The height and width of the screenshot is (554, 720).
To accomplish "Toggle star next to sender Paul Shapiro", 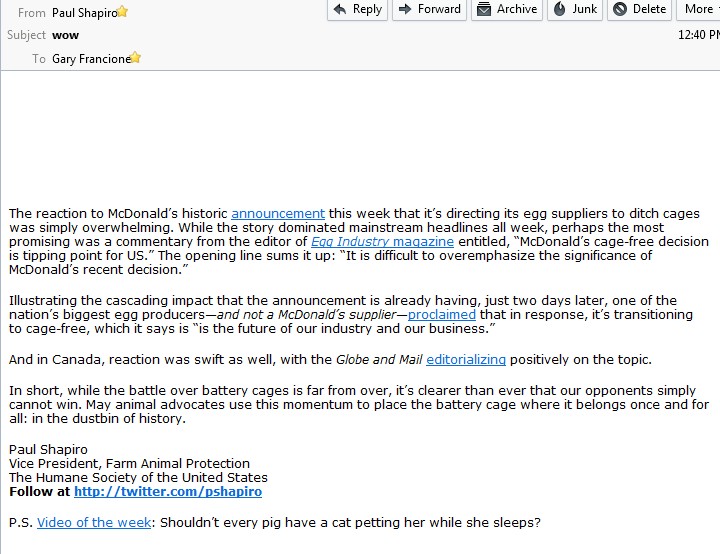I will [123, 12].
